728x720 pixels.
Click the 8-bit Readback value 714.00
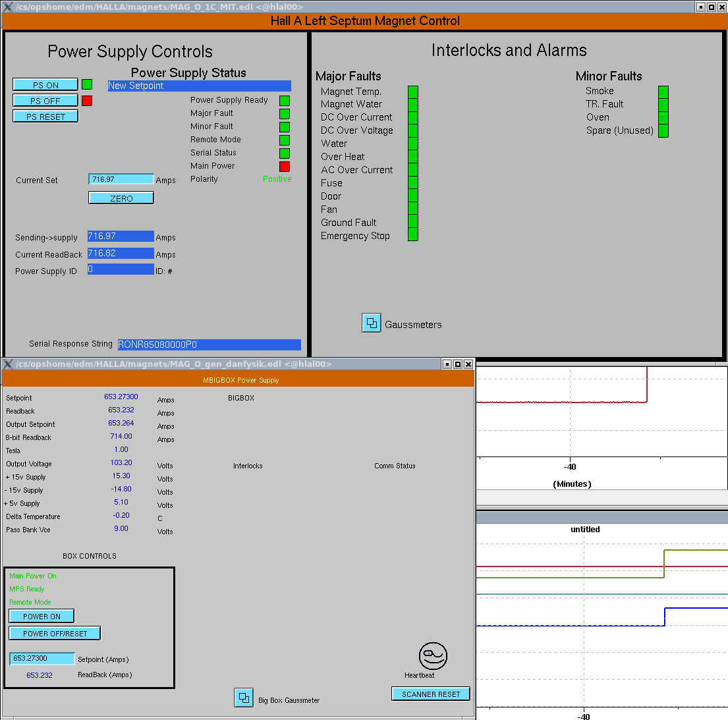pyautogui.click(x=121, y=436)
